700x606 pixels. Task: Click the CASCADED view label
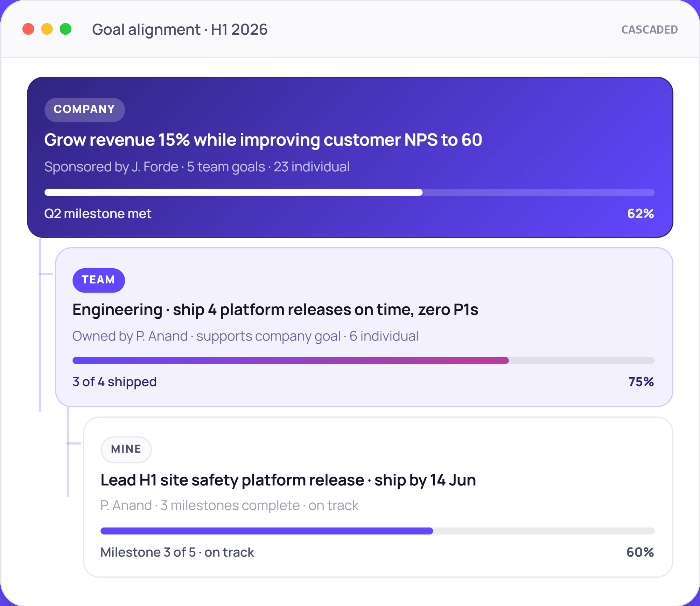pos(650,30)
